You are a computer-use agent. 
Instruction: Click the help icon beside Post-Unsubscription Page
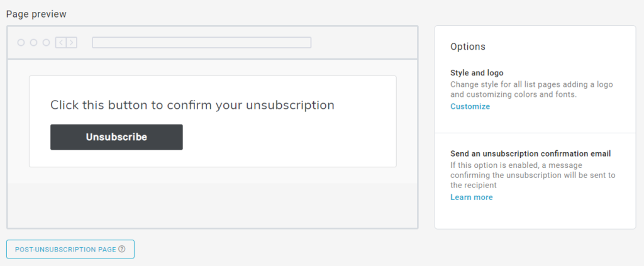pos(122,249)
